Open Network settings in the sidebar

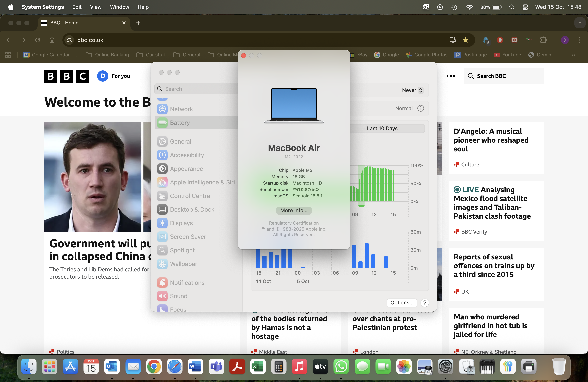181,109
